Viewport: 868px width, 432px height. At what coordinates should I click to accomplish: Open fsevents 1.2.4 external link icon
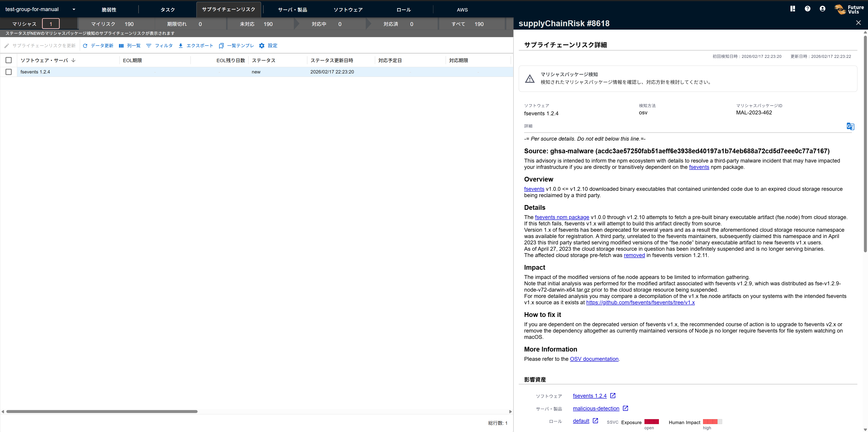coord(613,396)
